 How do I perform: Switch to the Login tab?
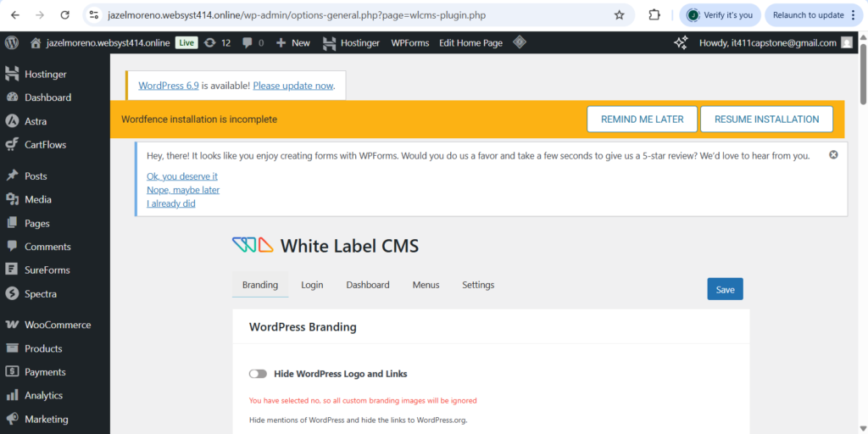[x=312, y=285]
